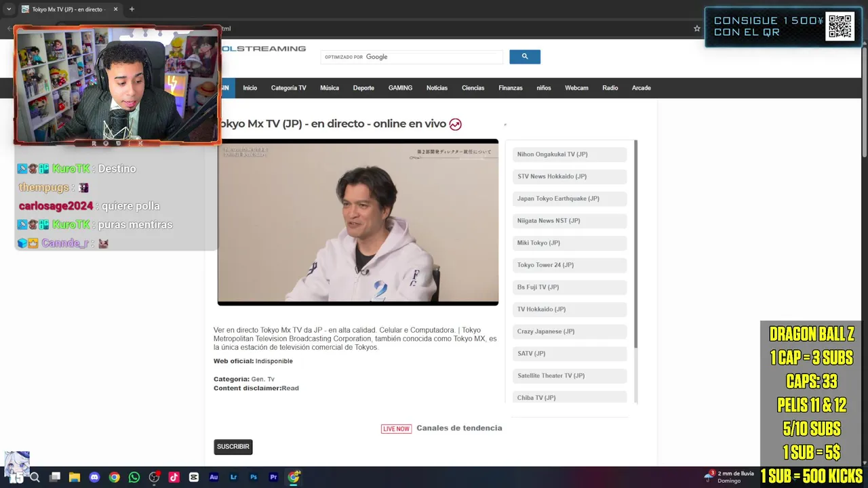Launch Adobe Lightroom from the taskbar
Screen dimensions: 868x488
(233, 477)
